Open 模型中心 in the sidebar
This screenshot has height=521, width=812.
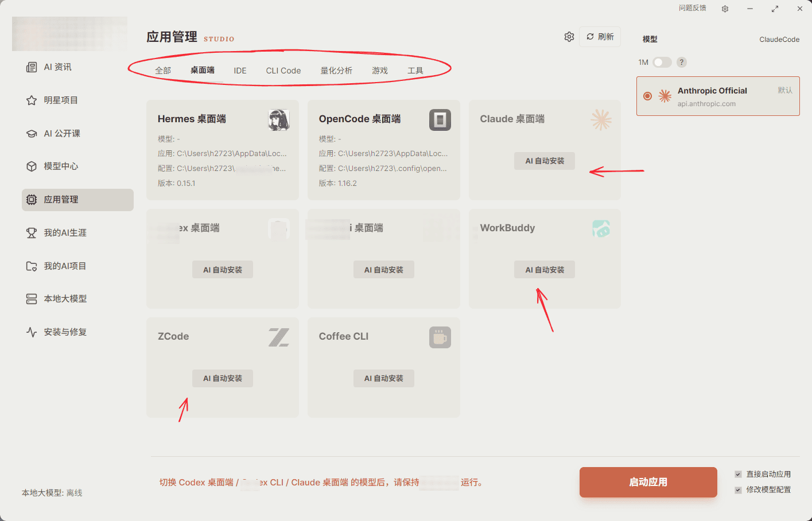(x=77, y=166)
